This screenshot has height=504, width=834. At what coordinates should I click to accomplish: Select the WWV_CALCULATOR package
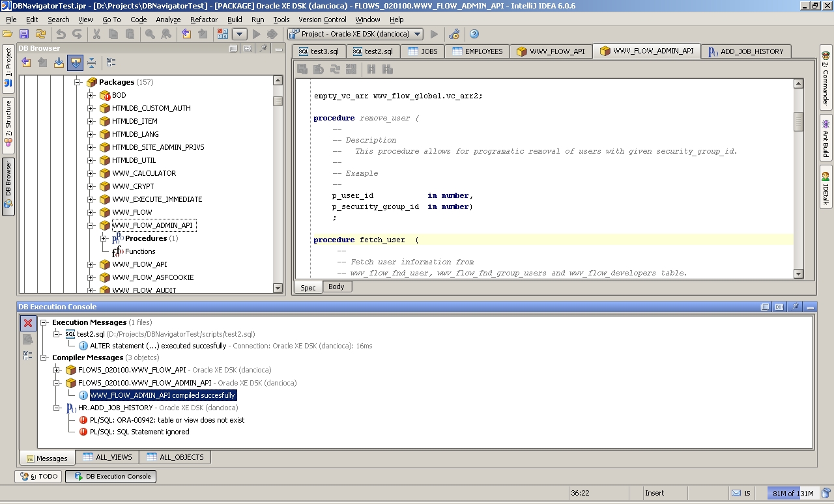pos(143,173)
